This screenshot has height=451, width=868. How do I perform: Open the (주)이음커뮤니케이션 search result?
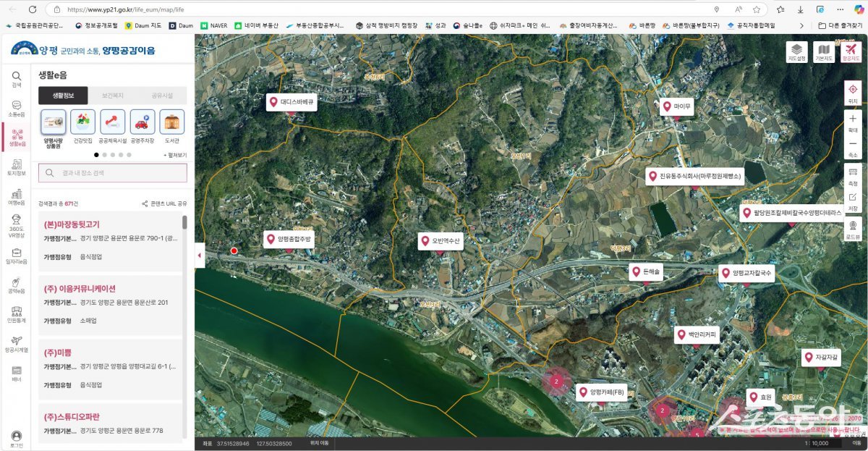tap(80, 288)
